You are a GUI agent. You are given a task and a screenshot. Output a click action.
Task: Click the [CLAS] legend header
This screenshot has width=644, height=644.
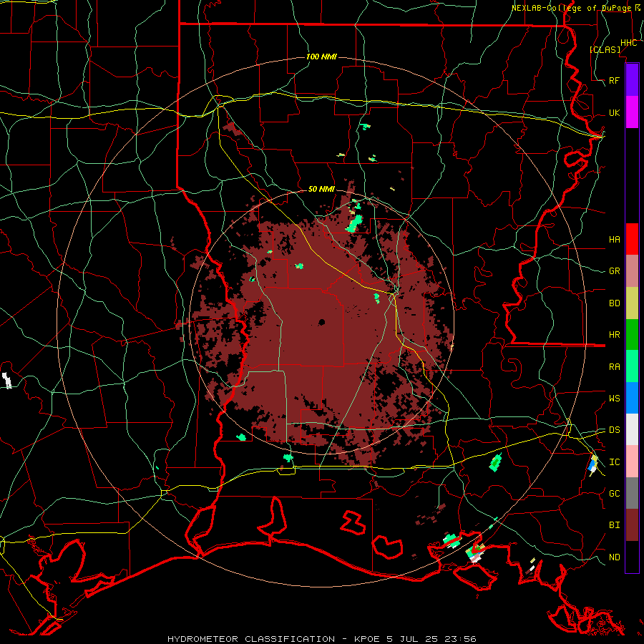point(605,49)
